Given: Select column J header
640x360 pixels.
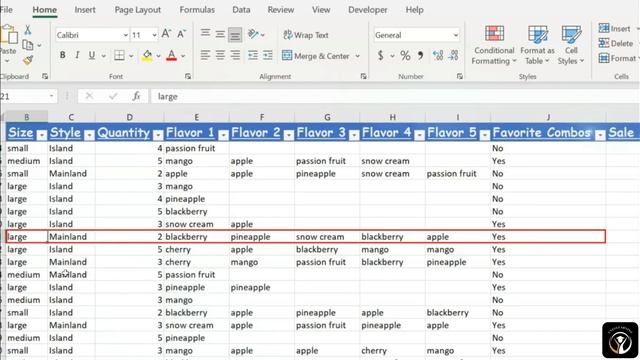Looking at the screenshot, I should 548,118.
